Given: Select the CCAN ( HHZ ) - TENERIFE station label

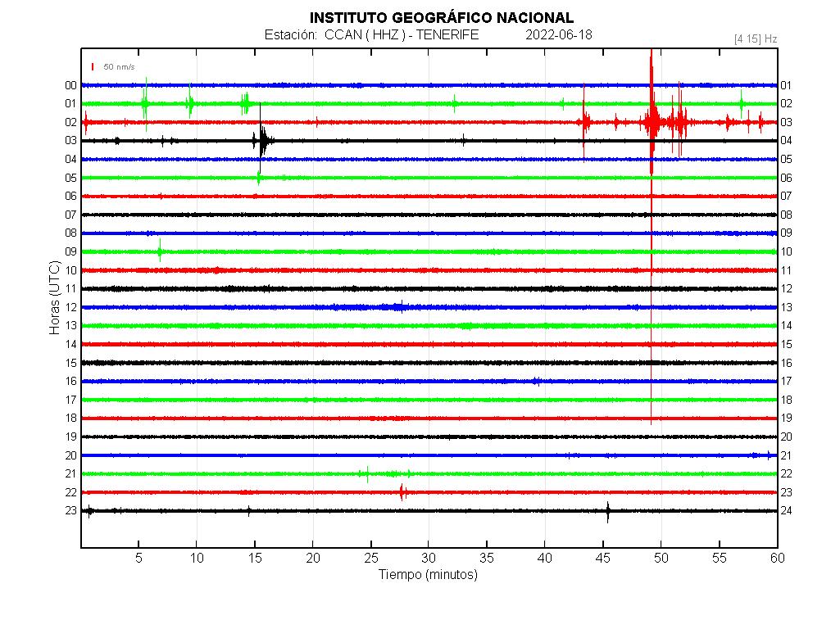Looking at the screenshot, I should pos(402,35).
